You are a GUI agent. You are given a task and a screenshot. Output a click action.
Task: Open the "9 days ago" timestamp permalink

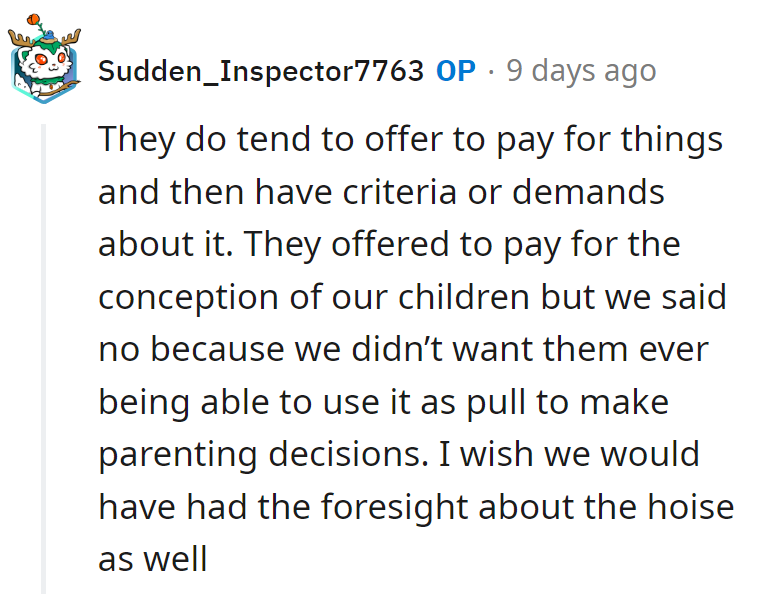click(x=581, y=71)
